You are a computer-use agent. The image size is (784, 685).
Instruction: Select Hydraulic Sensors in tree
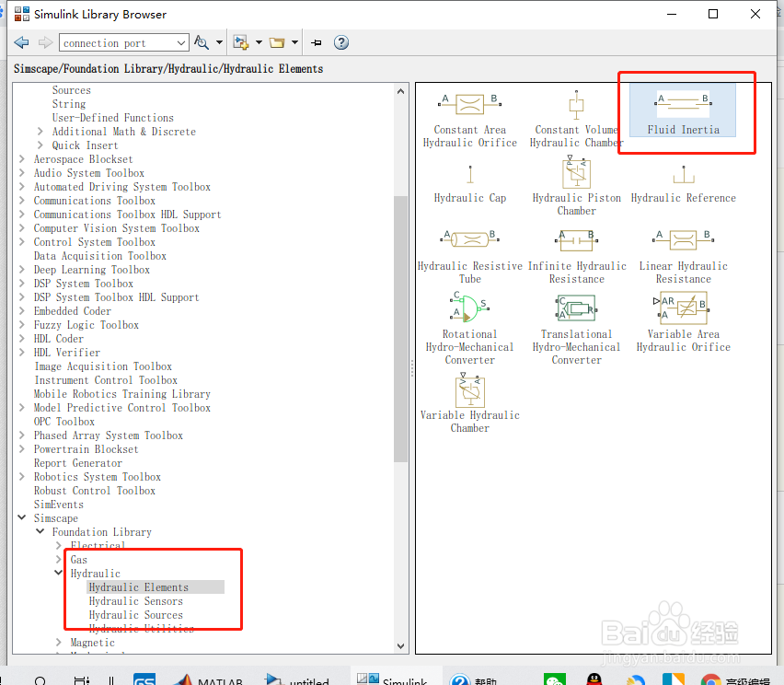tap(135, 601)
